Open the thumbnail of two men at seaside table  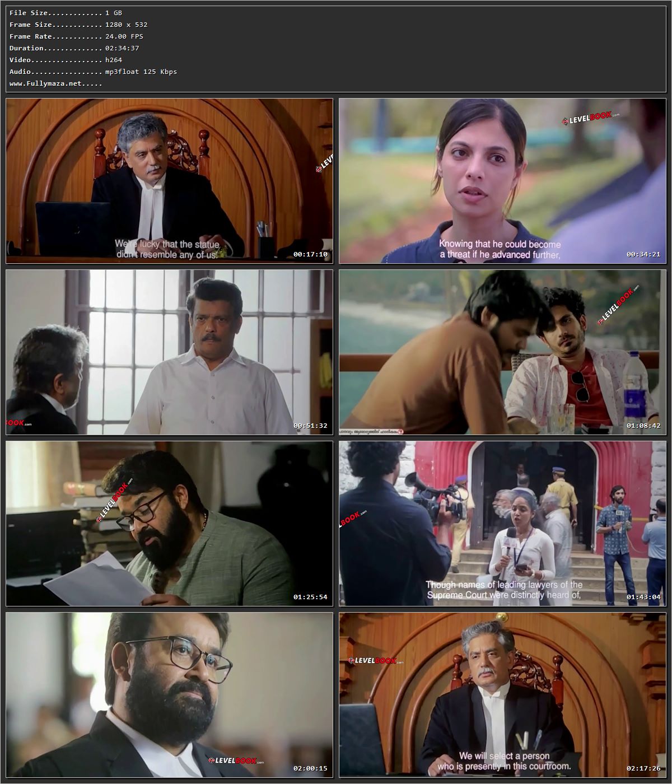502,352
